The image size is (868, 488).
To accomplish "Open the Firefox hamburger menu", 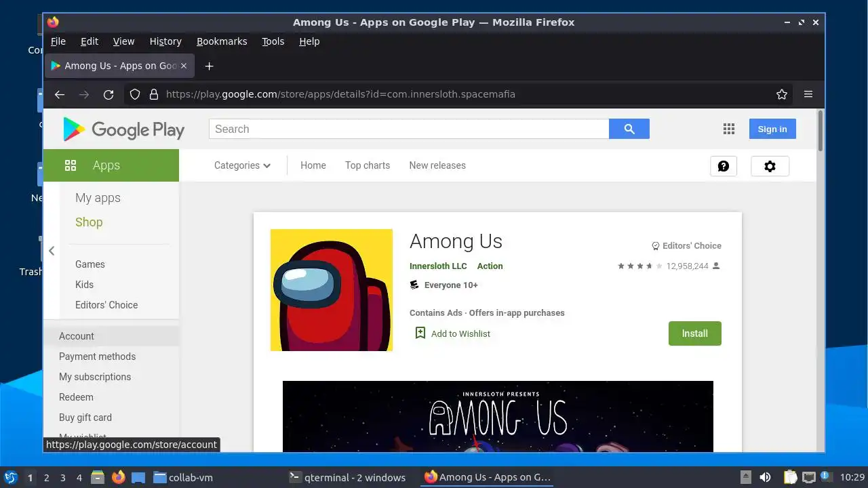I will pos(808,94).
